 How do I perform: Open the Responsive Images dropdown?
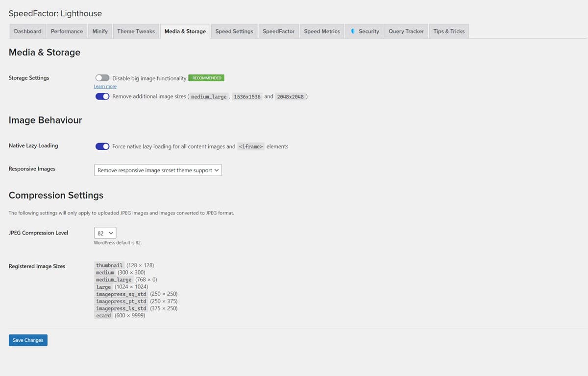point(158,170)
